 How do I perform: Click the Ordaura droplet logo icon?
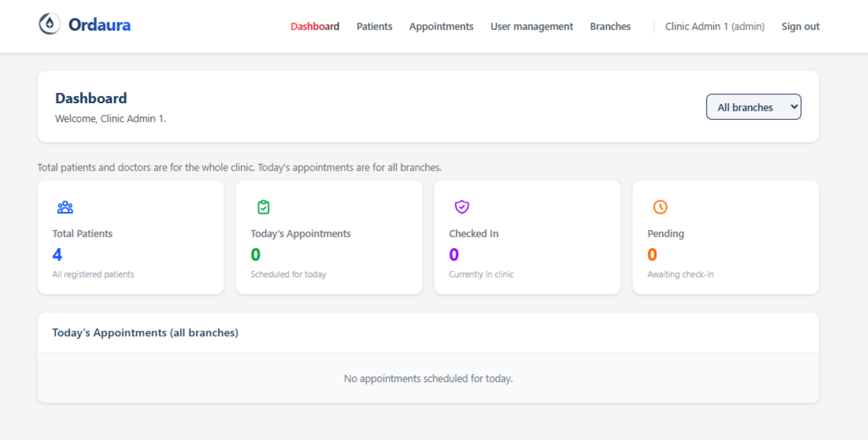coord(49,24)
